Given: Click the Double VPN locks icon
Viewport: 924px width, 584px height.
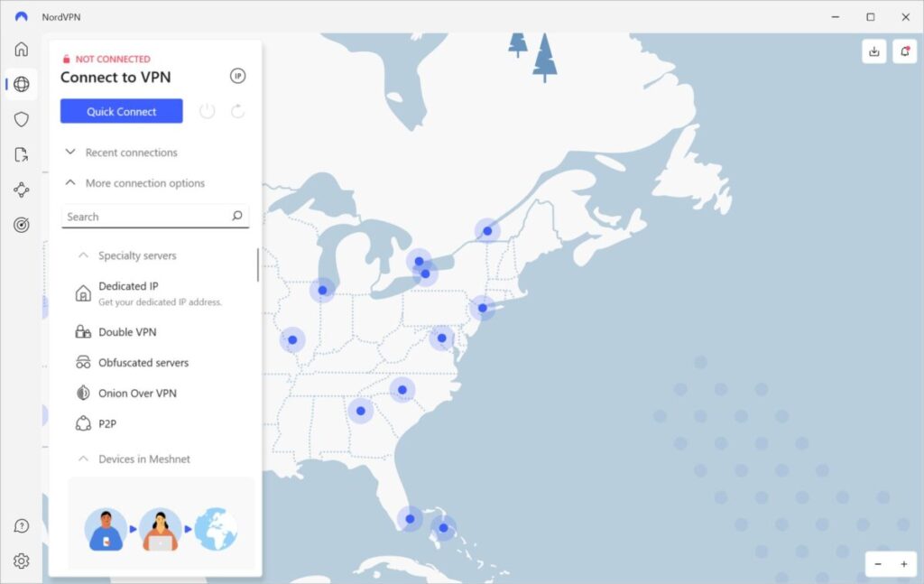Looking at the screenshot, I should 83,331.
